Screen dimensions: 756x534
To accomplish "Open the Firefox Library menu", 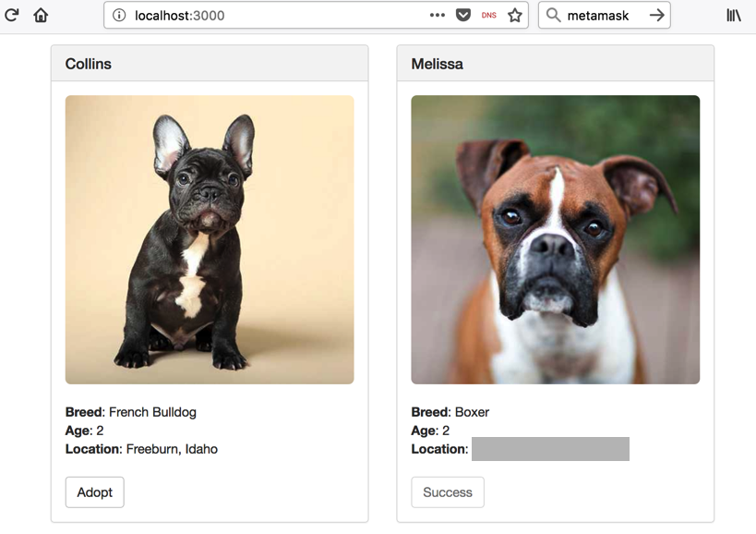I will coord(734,16).
